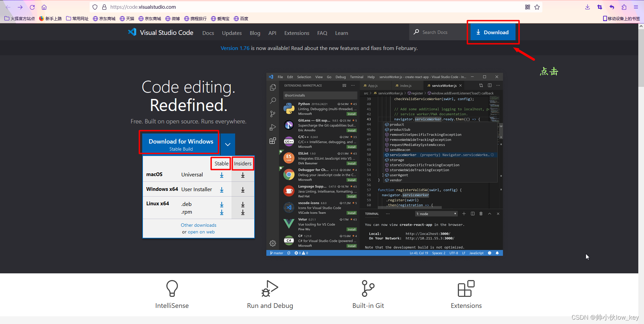Open the Extensions nav item
Image resolution: width=644 pixels, height=324 pixels.
tap(297, 33)
